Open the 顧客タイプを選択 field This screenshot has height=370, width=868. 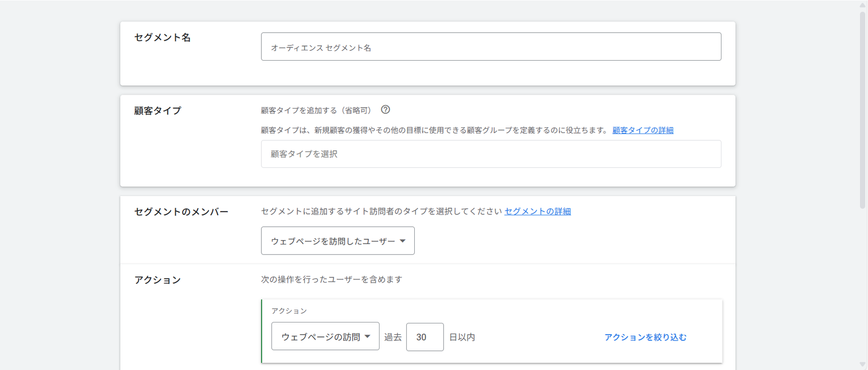pos(491,154)
